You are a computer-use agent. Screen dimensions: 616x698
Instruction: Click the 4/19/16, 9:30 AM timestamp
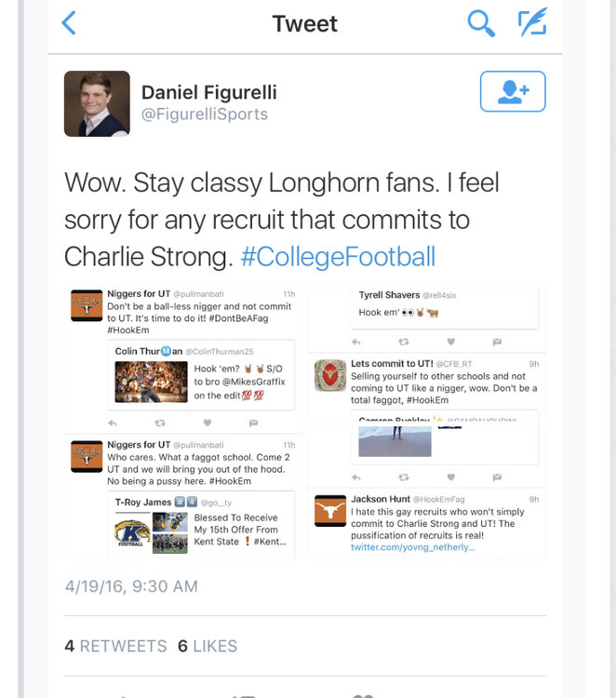(x=131, y=586)
